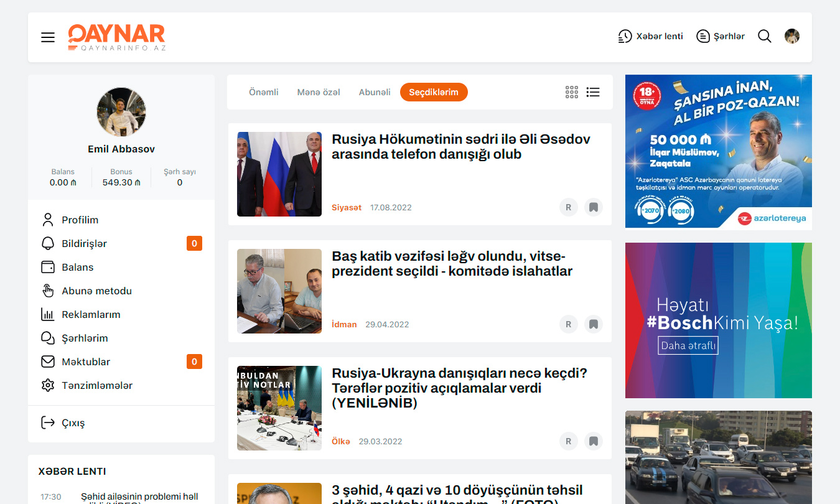Open the user avatar menu in header

point(791,37)
